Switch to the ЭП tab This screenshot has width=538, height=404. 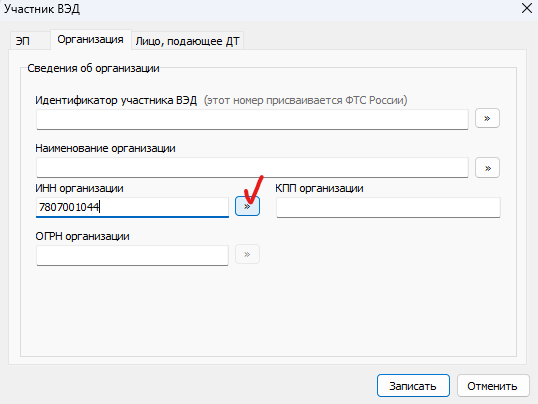pyautogui.click(x=23, y=41)
